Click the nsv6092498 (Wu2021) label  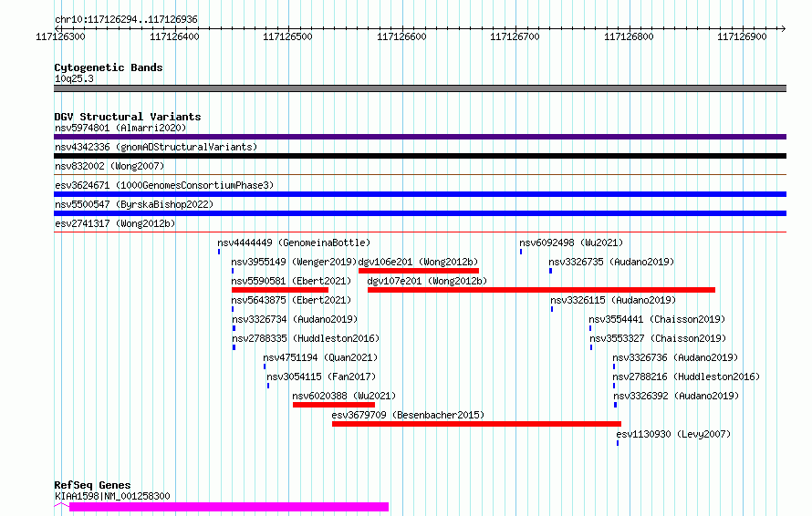(571, 243)
